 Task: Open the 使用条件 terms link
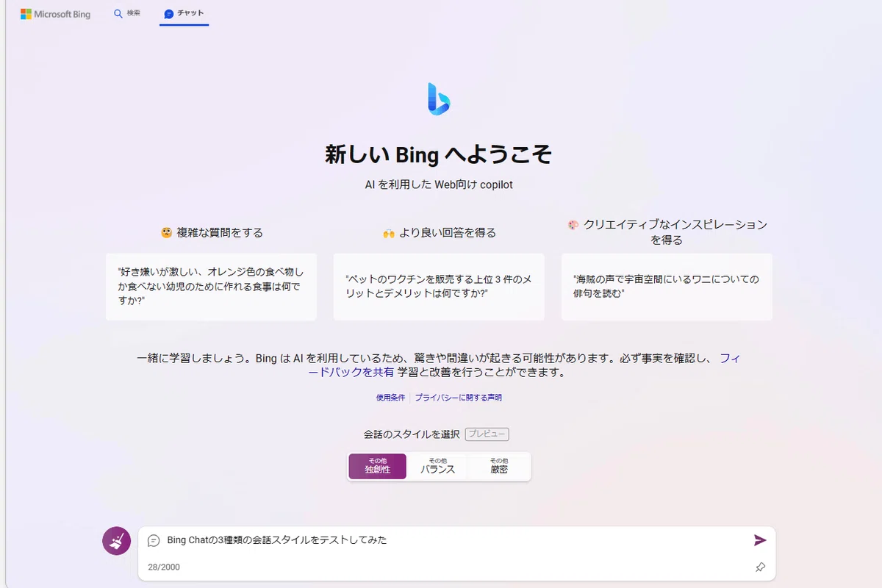390,398
